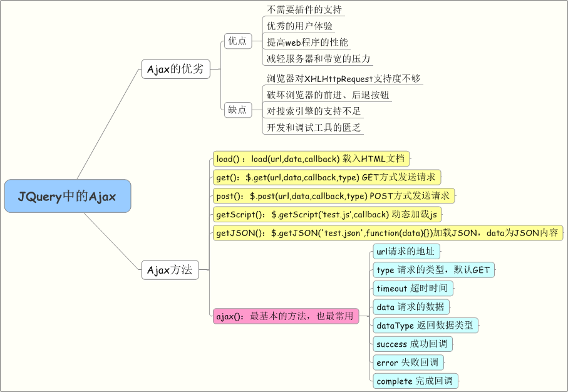
Task: Select the url请求的地址 parameter node
Action: pyautogui.click(x=406, y=252)
